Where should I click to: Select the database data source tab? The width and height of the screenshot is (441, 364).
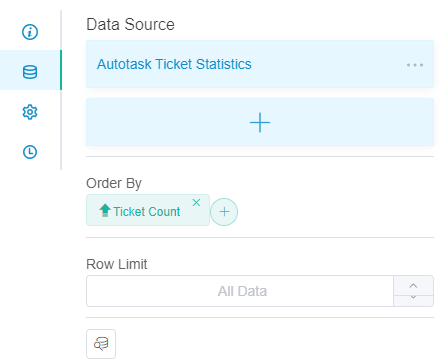pos(30,72)
